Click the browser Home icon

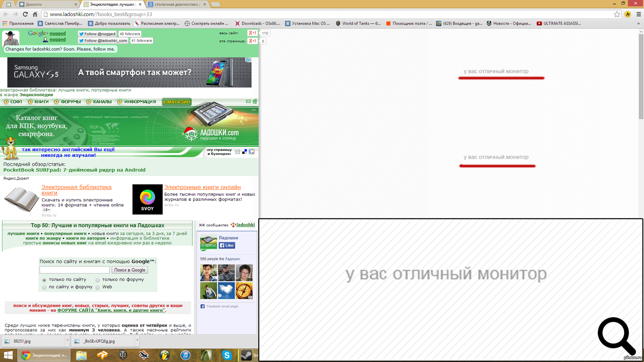tap(35, 14)
